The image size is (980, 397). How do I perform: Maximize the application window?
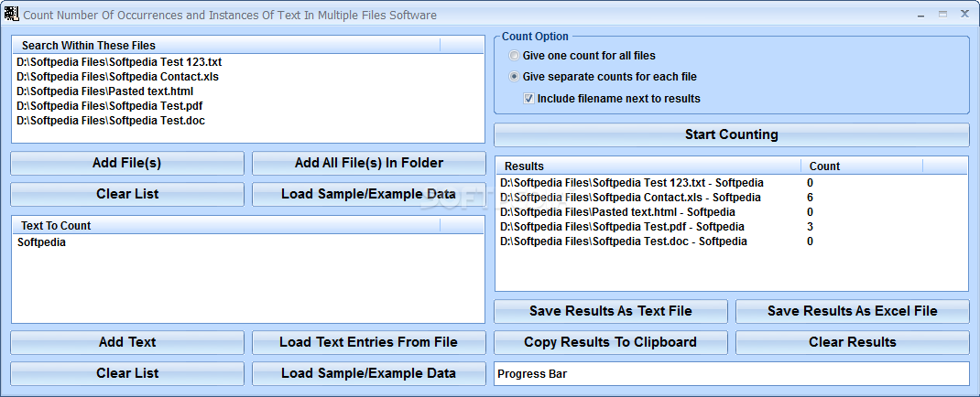pos(942,14)
